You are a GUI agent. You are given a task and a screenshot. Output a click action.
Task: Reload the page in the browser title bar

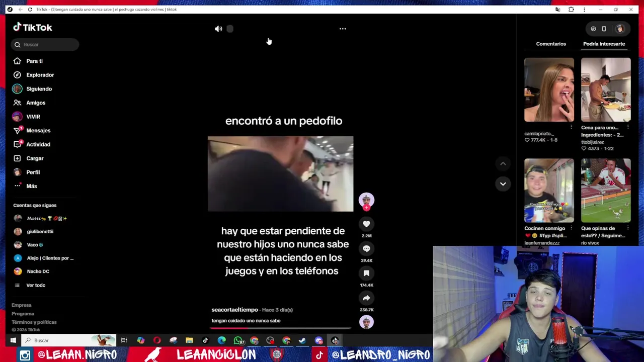point(30,10)
